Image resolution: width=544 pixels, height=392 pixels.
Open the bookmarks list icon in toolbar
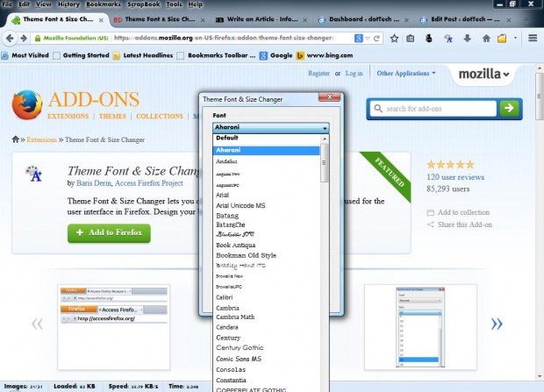click(x=411, y=39)
